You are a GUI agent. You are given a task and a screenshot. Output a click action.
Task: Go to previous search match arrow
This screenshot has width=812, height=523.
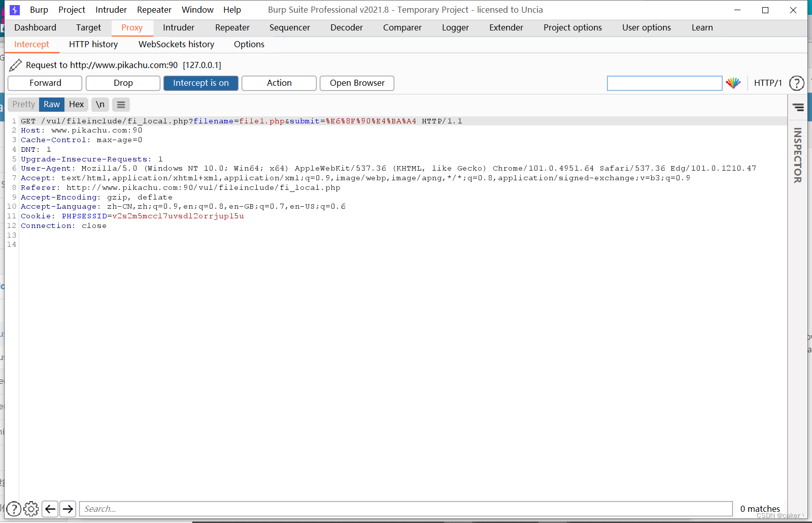50,508
